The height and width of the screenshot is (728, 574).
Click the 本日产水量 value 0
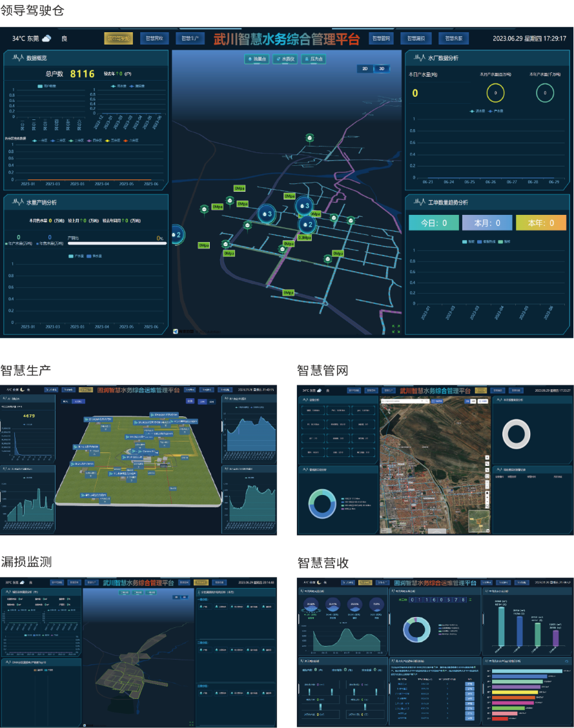pyautogui.click(x=415, y=93)
